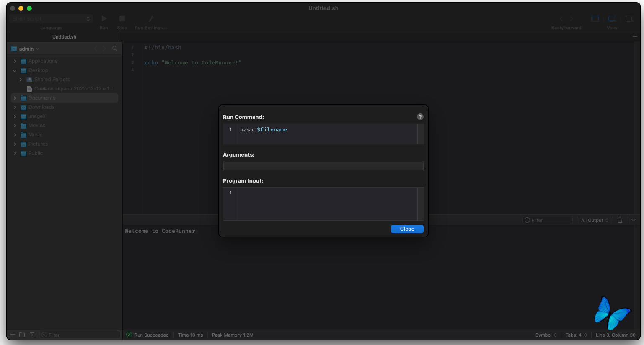Click the yellow minimize window button
This screenshot has width=644, height=345.
[21, 8]
